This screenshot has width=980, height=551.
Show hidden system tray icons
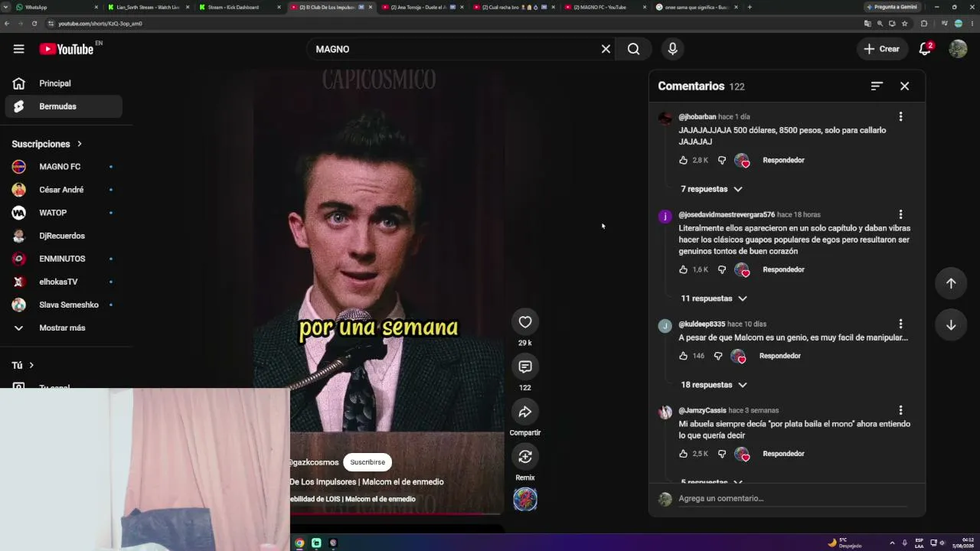point(892,543)
